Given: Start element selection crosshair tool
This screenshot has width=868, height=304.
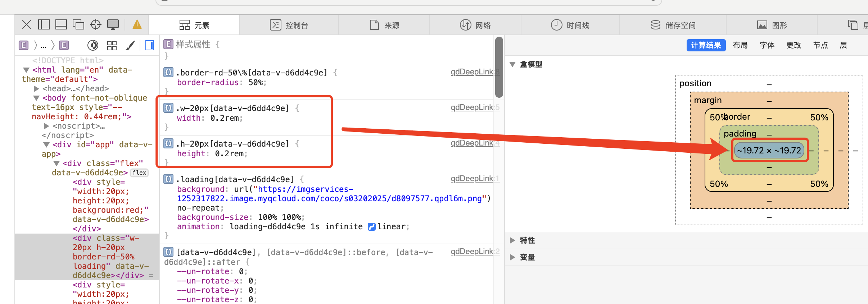Looking at the screenshot, I should click(96, 24).
